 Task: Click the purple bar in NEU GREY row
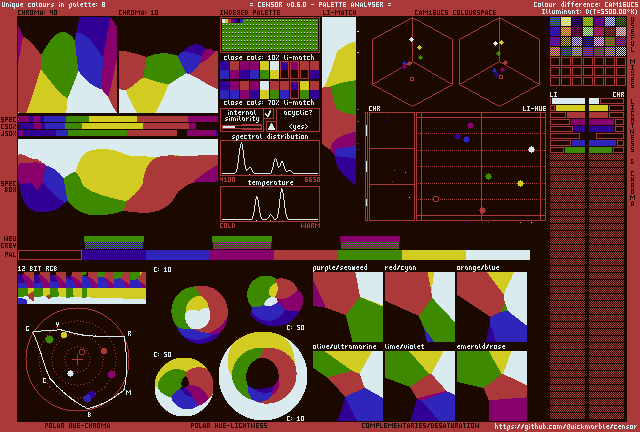tap(370, 239)
